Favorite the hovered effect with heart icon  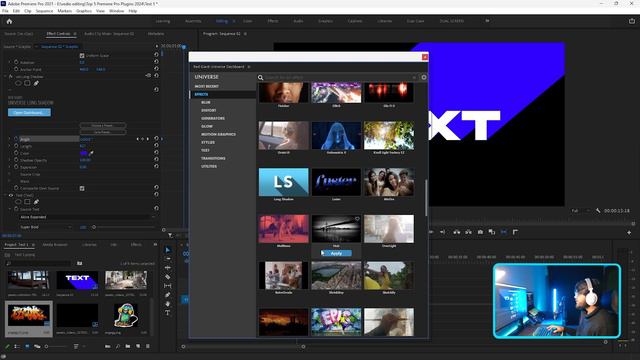(357, 219)
